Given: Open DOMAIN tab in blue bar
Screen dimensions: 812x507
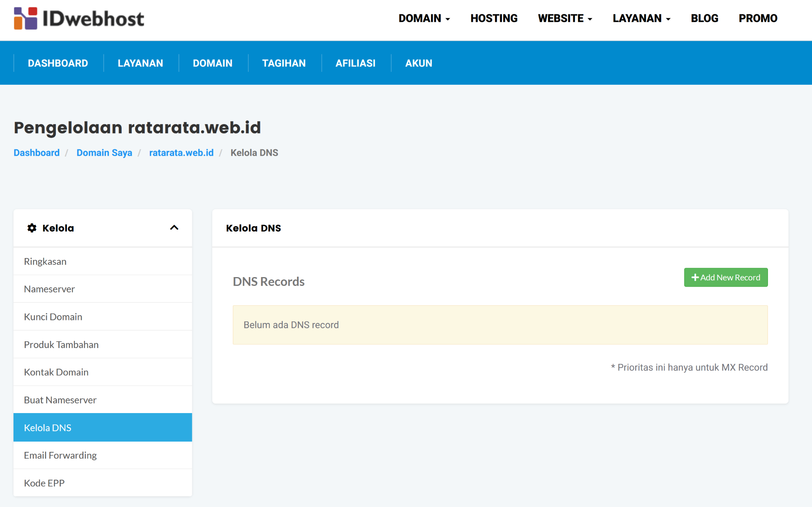Looking at the screenshot, I should click(x=213, y=63).
